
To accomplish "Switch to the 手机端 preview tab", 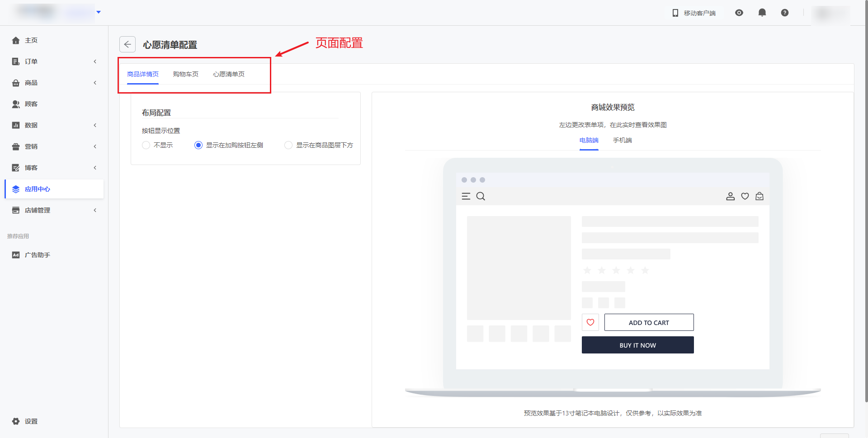I will (x=622, y=140).
